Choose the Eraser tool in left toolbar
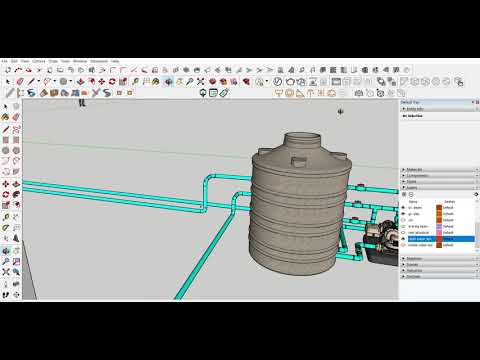Screen dimensions: 480x360 click(16, 117)
